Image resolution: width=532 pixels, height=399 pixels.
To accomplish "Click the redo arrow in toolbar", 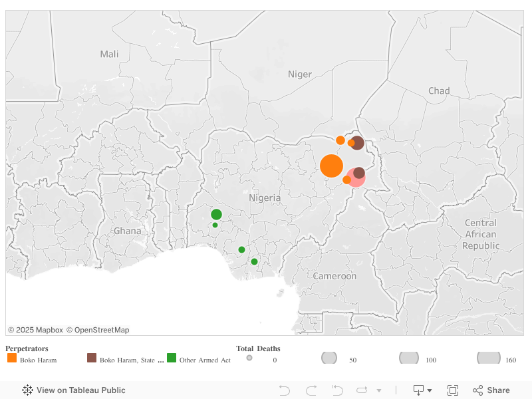I will click(x=311, y=390).
